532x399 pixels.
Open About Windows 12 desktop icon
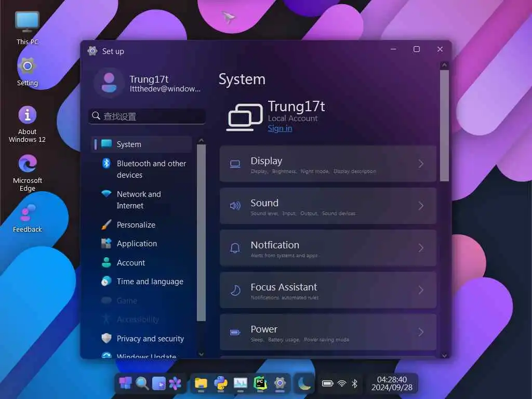pyautogui.click(x=27, y=124)
